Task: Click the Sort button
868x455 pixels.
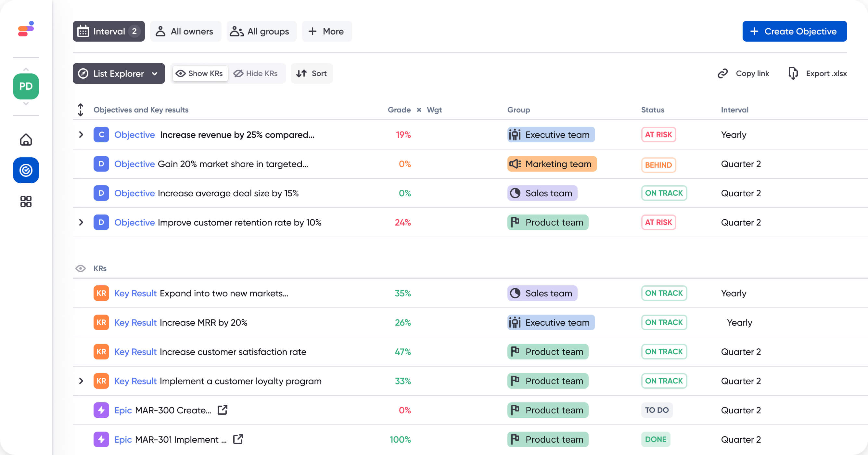Action: pyautogui.click(x=312, y=73)
